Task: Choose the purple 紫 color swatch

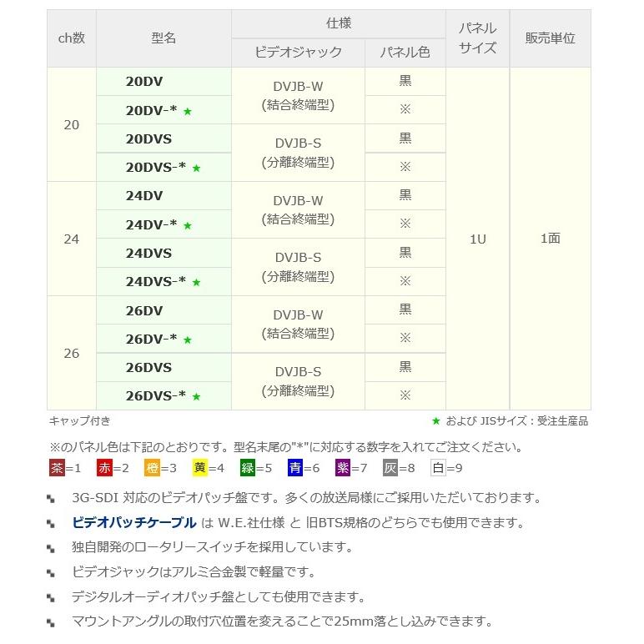Action: point(343,467)
